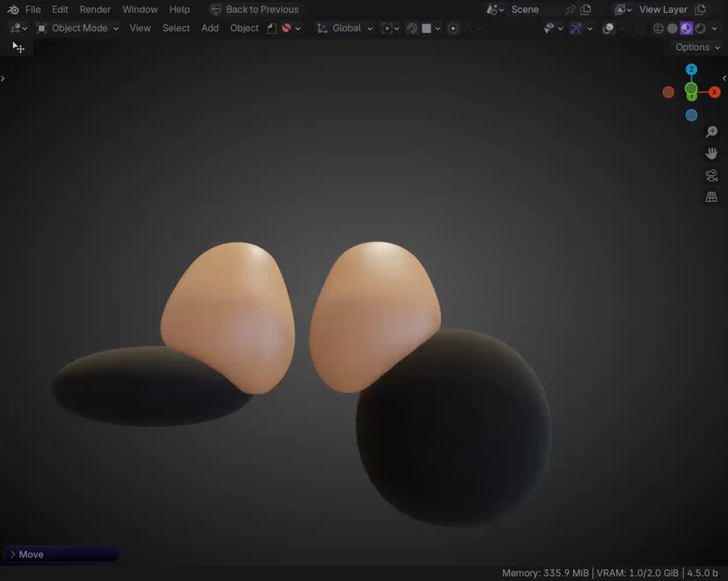728x581 pixels.
Task: Toggle the camera view icon
Action: point(711,175)
